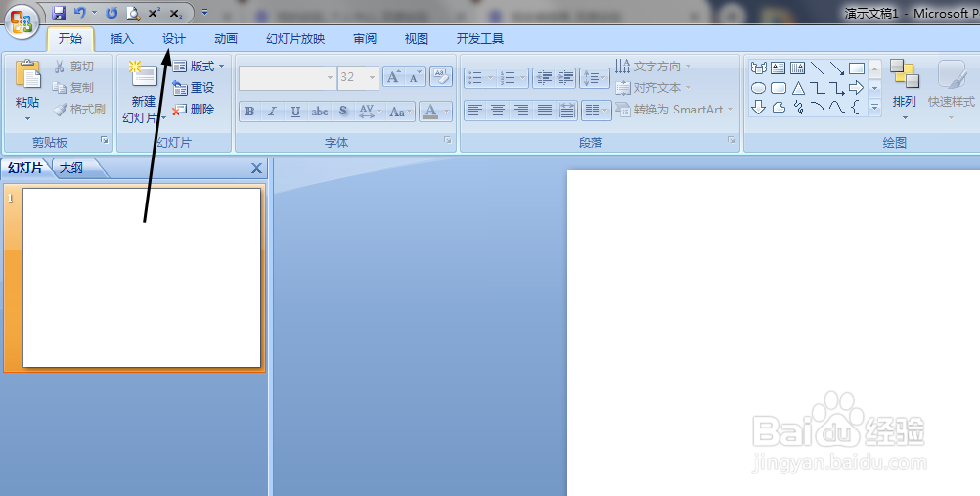
Task: Open the columns options button
Action: pos(597,111)
